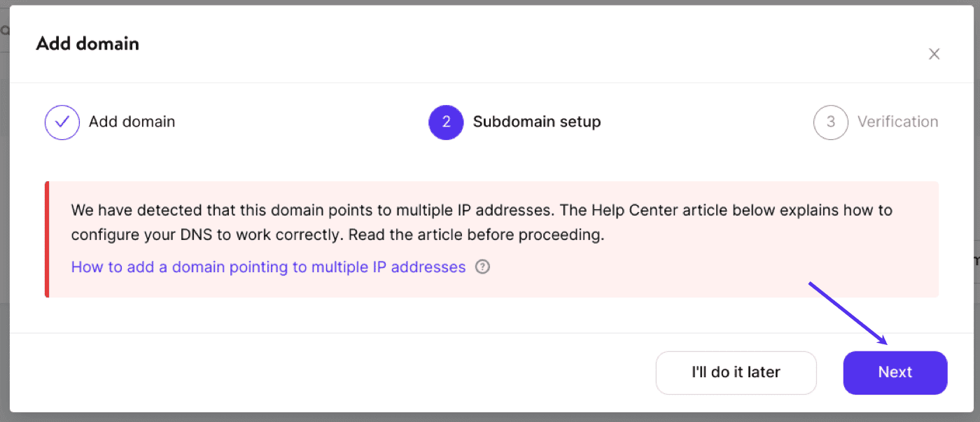Select the Add domain step

[x=131, y=122]
